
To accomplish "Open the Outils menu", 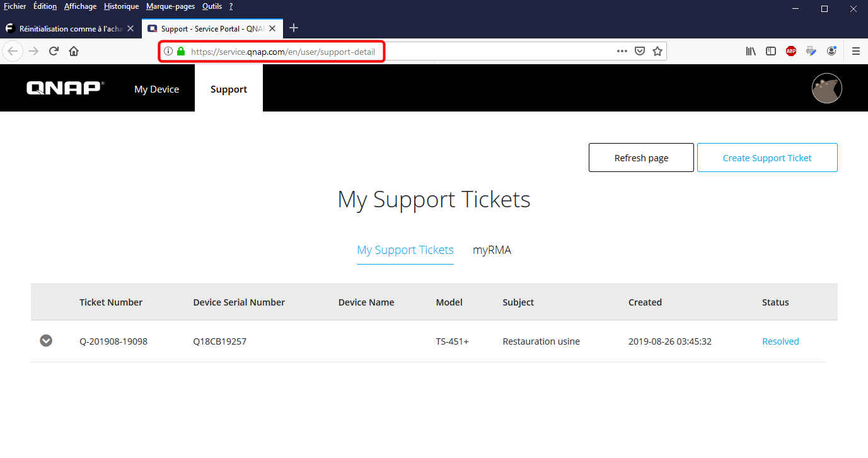I will pyautogui.click(x=212, y=6).
